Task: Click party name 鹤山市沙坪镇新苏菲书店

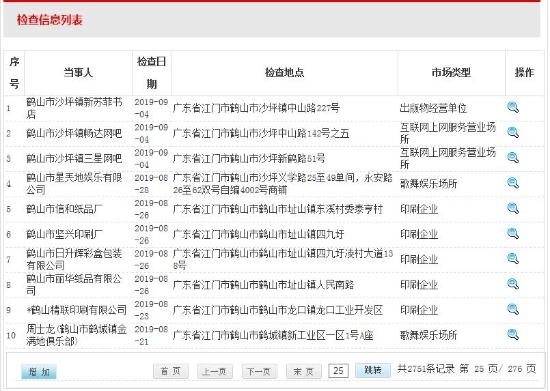Action: [74, 108]
